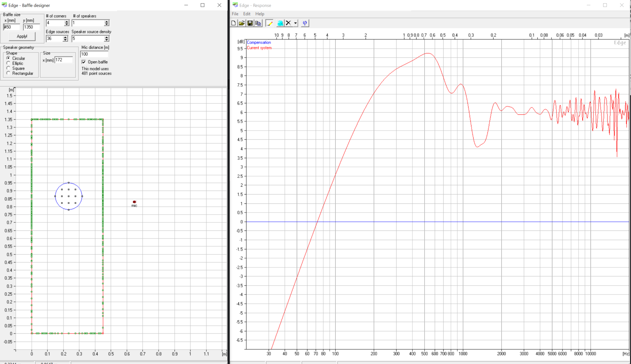Screen dimensions: 631x364
Task: Close the Edge Response window
Action: coord(622,5)
